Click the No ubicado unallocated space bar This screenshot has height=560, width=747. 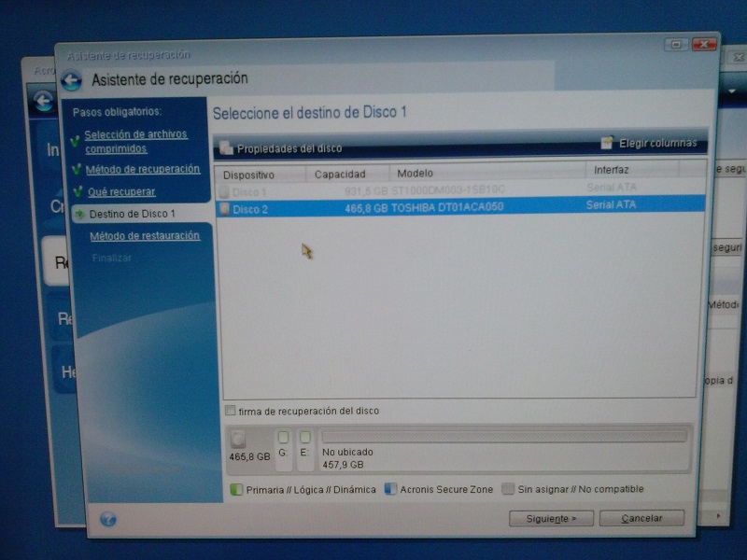coord(504,437)
